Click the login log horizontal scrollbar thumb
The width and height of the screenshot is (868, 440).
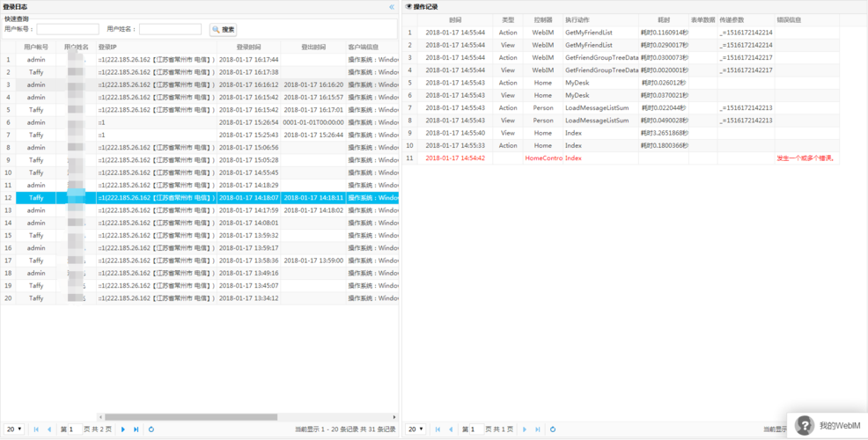[191, 417]
